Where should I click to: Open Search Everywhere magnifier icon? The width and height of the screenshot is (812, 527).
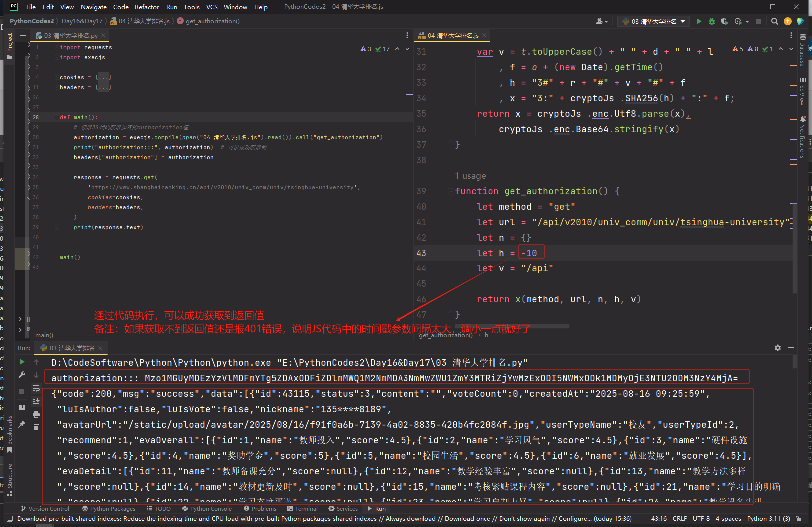pyautogui.click(x=775, y=21)
